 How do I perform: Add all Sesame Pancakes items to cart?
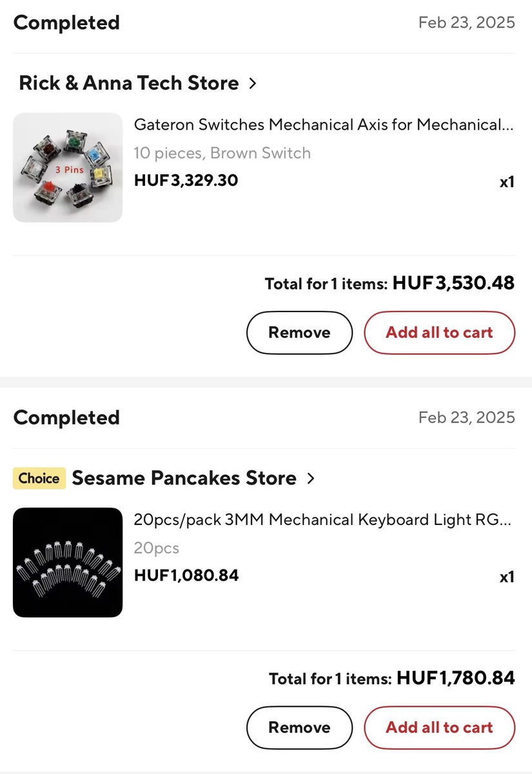439,728
